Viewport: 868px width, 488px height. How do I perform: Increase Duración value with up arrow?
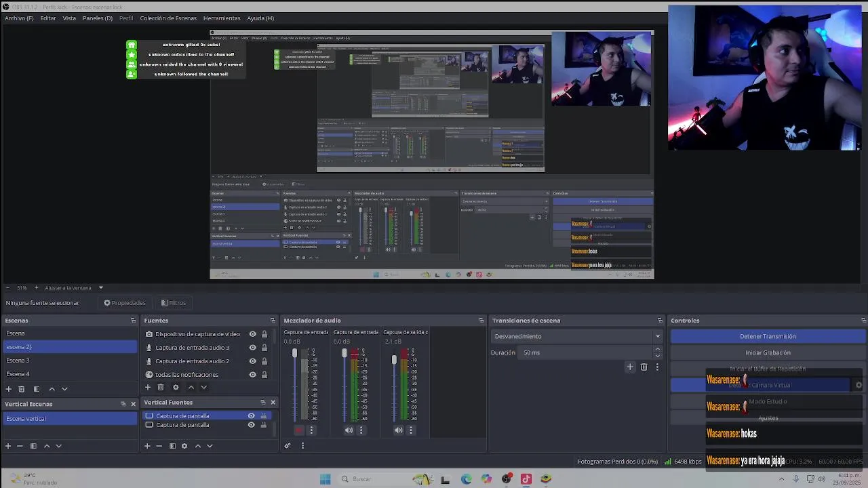click(657, 350)
